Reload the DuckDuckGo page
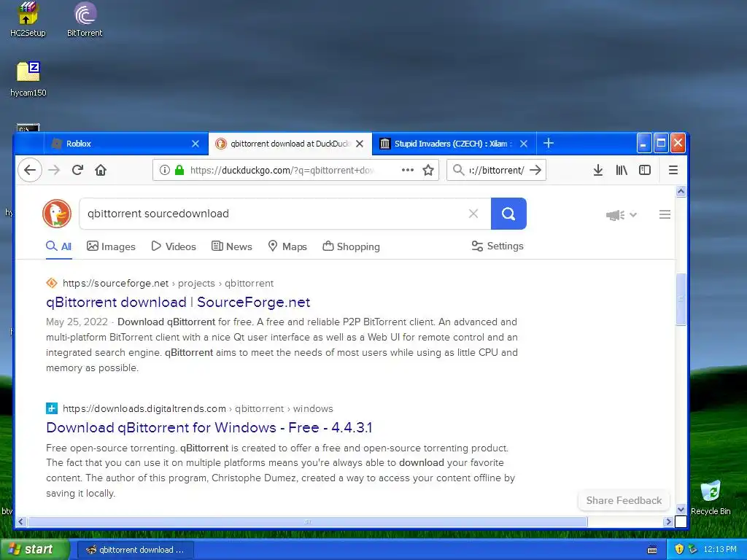The height and width of the screenshot is (560, 747). pyautogui.click(x=77, y=170)
